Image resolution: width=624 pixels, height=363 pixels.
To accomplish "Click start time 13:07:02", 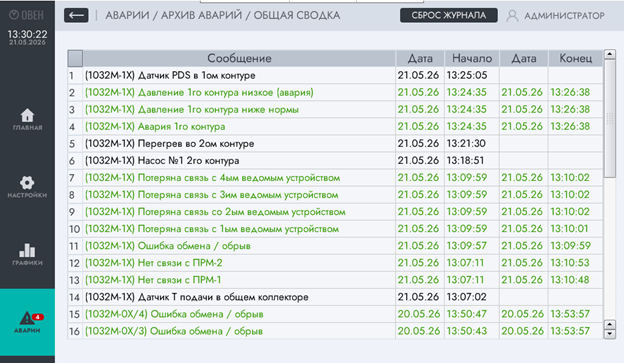I will click(466, 297).
